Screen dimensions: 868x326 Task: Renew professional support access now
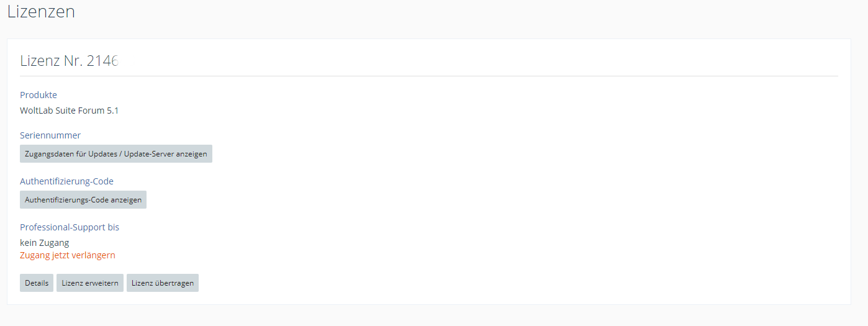[68, 255]
